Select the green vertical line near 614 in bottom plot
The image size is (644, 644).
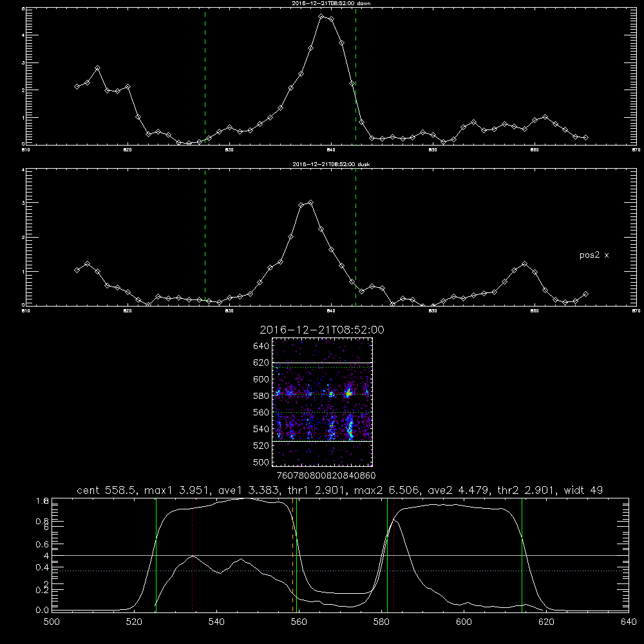click(x=522, y=555)
